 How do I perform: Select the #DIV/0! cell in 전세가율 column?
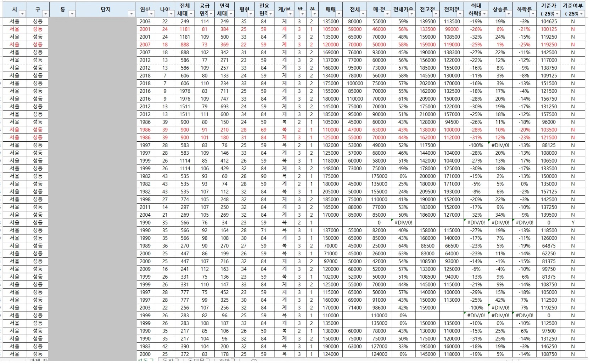point(403,223)
